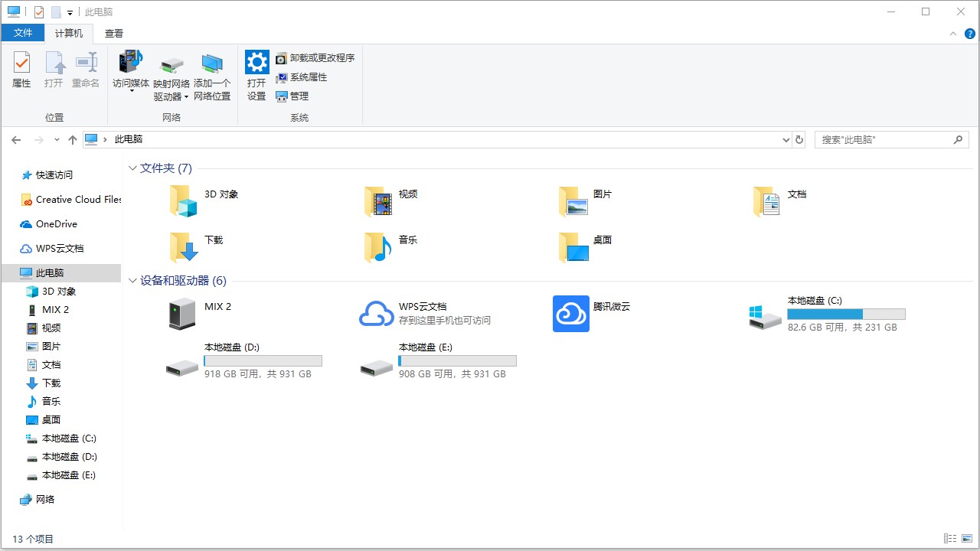
Task: Switch to the 查看 ribbon tab
Action: 114,33
